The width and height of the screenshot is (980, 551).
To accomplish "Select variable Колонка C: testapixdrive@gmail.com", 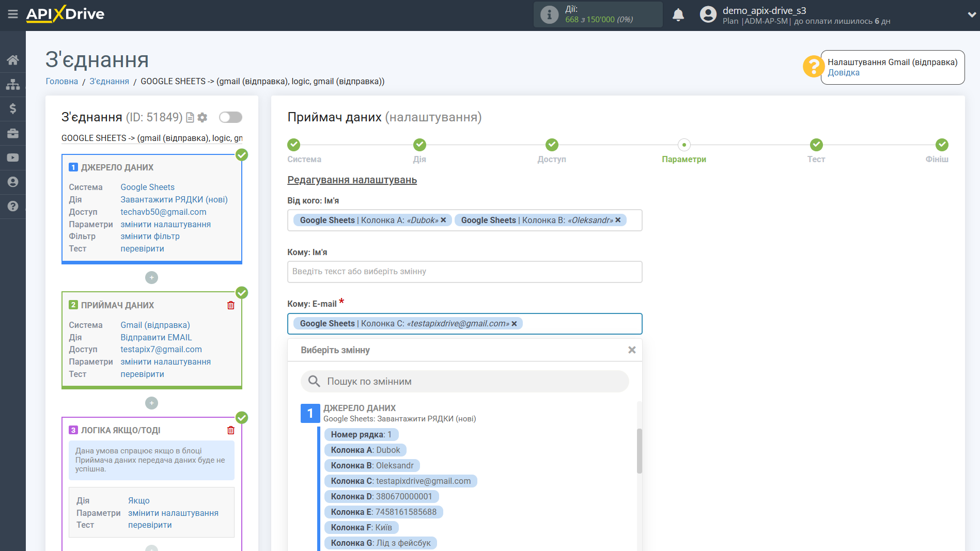I will 401,481.
